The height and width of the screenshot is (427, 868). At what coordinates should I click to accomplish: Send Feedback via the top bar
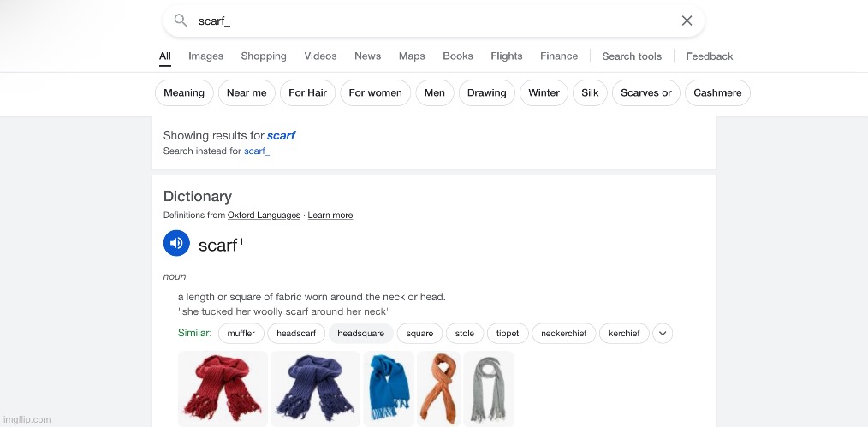click(709, 56)
